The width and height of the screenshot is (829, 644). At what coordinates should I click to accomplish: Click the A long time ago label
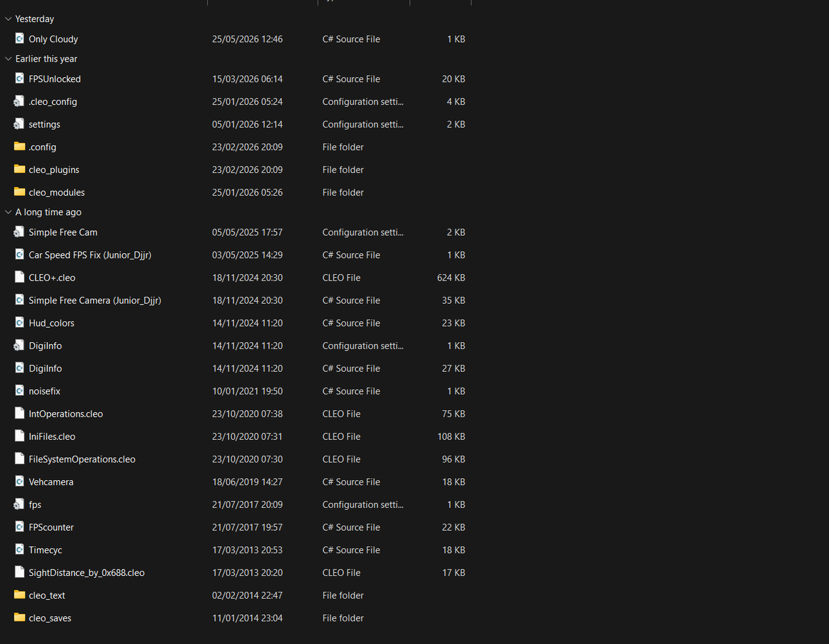(x=49, y=213)
